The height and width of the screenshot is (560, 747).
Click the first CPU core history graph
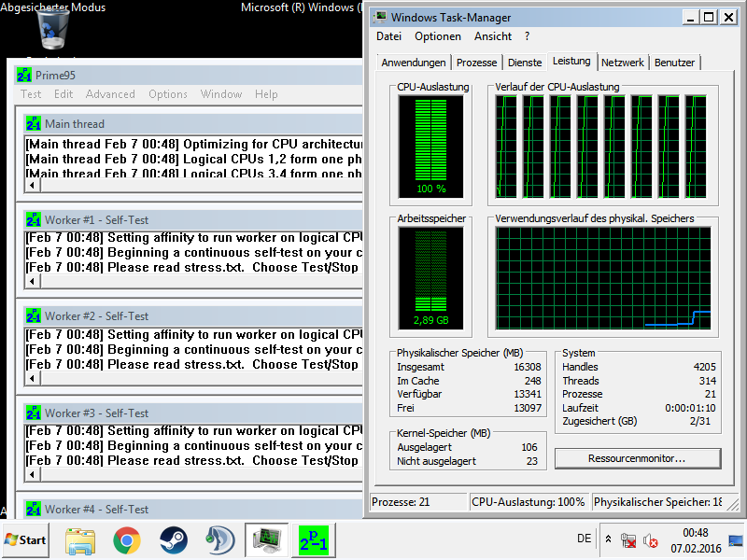pyautogui.click(x=506, y=147)
